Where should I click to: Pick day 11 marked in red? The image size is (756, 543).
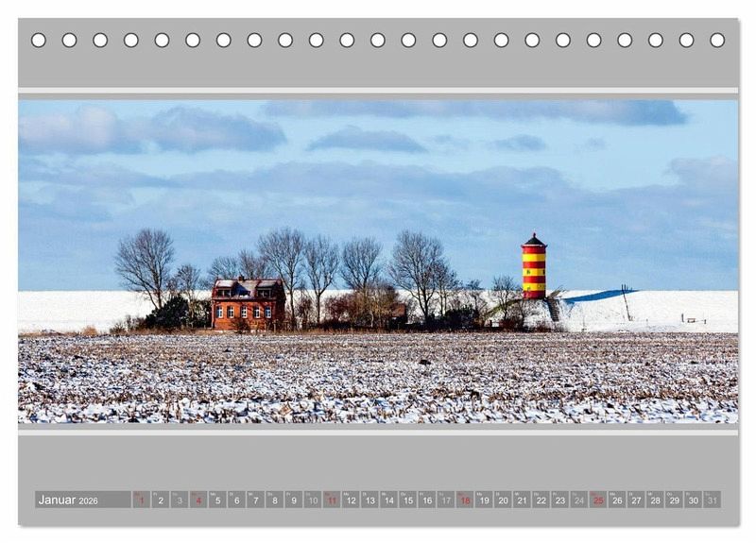click(332, 500)
